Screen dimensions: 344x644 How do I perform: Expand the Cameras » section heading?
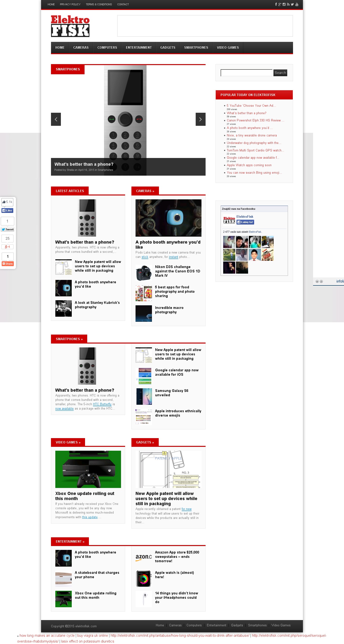click(145, 191)
